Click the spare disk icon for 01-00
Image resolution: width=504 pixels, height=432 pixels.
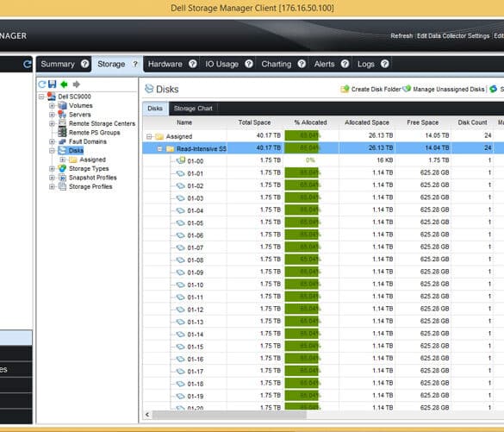click(181, 160)
